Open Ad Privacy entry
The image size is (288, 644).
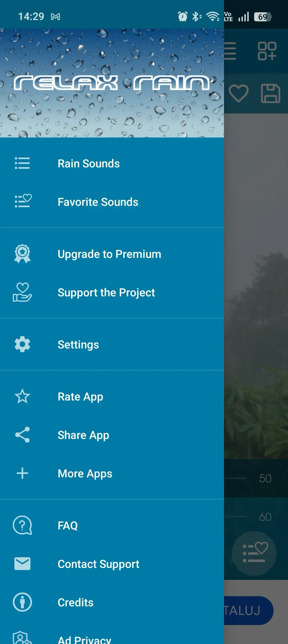pyautogui.click(x=112, y=638)
